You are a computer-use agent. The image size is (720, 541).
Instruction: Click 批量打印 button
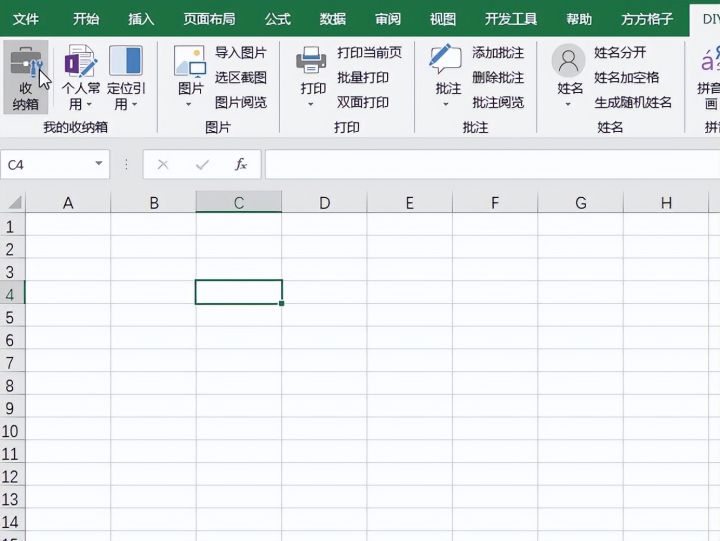point(363,77)
